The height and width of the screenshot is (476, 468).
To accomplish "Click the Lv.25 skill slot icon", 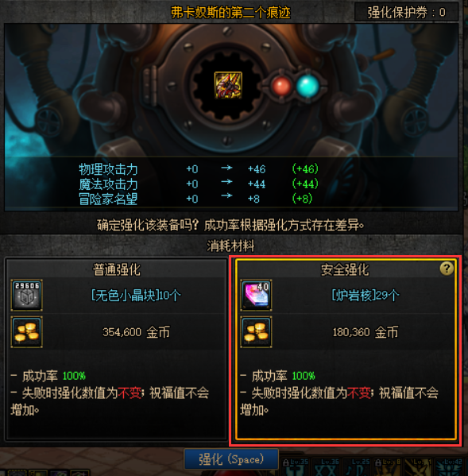I will click(358, 467).
